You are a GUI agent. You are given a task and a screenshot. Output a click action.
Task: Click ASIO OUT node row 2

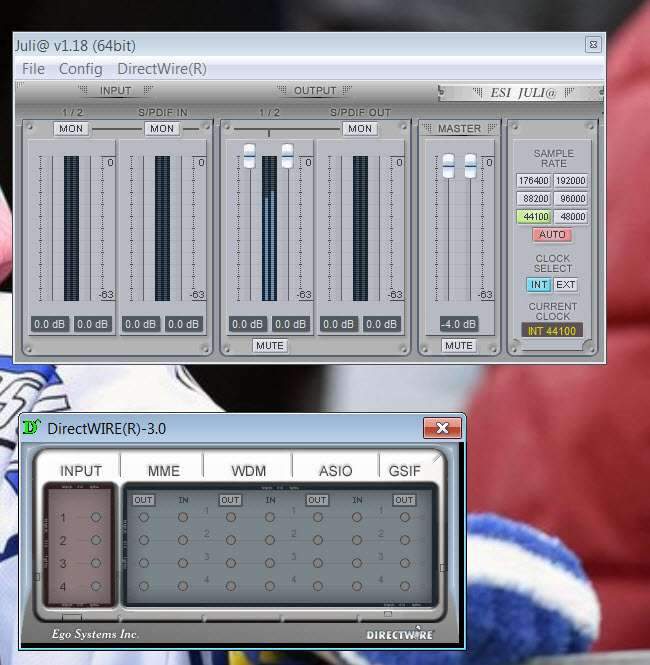[x=318, y=540]
